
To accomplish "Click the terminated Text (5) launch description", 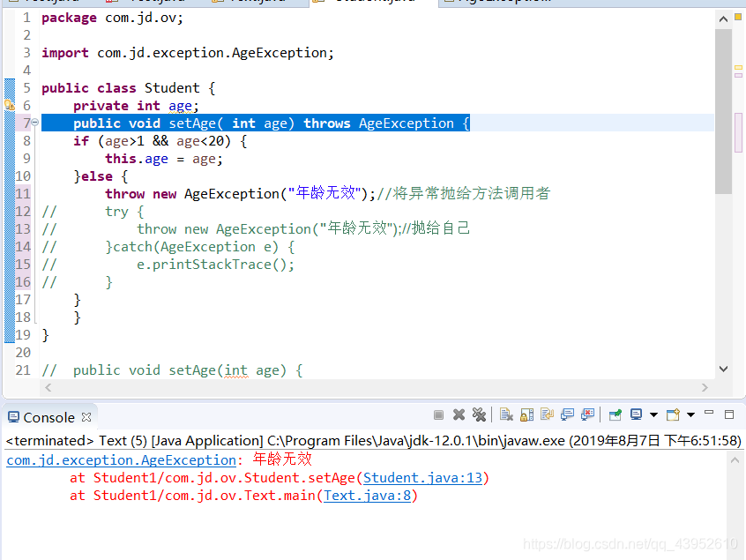I will 373,441.
